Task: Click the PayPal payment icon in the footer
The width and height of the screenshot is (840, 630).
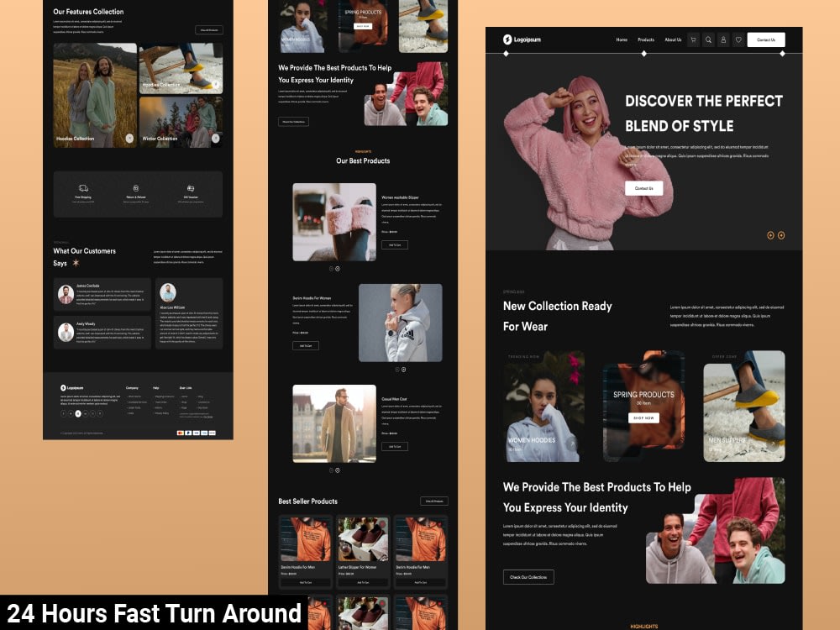Action: point(188,433)
